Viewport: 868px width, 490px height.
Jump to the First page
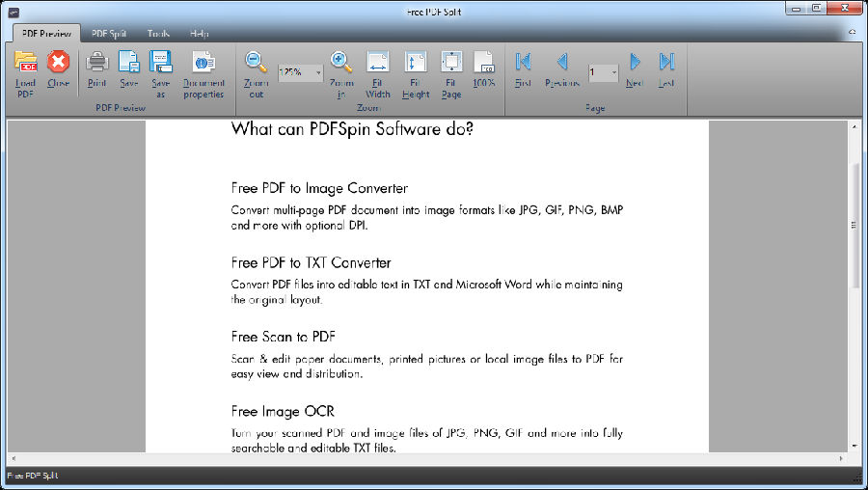coord(523,63)
